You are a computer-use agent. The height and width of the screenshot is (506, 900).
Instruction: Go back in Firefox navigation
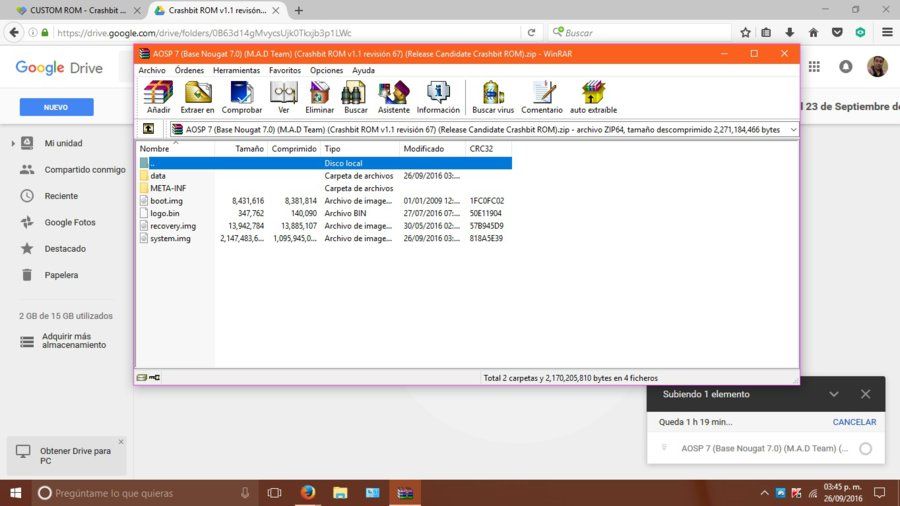click(x=14, y=33)
